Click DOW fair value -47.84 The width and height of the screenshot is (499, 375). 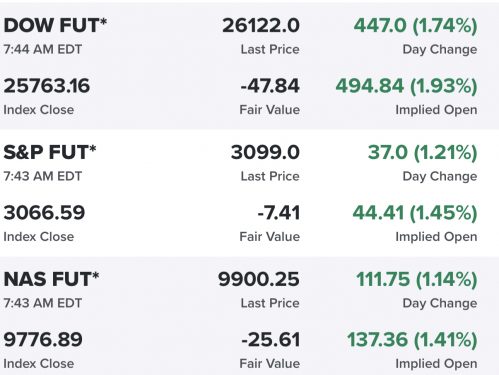(x=270, y=86)
